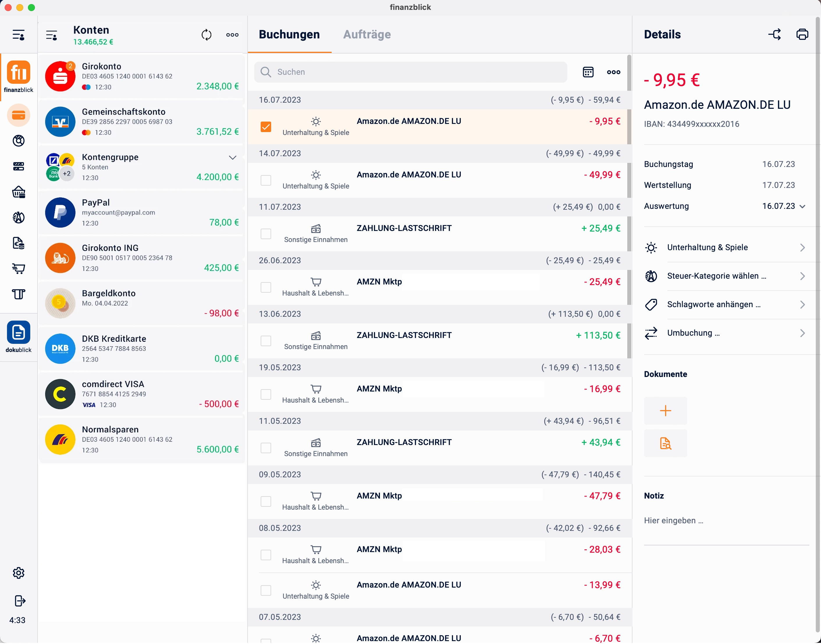This screenshot has height=644, width=821.
Task: Uncheck the 16.07.2023 Amazon.de -9,95 € booking
Action: click(266, 127)
